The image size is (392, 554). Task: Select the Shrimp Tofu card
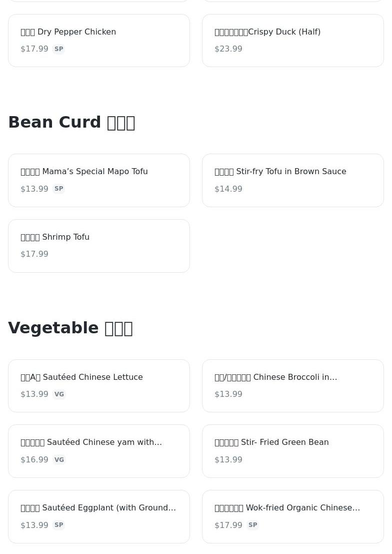99,246
